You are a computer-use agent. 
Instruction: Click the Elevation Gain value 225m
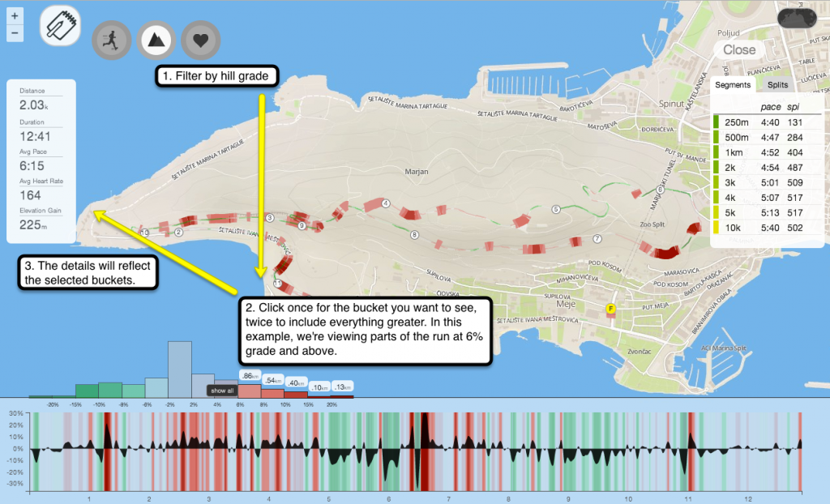pos(33,225)
